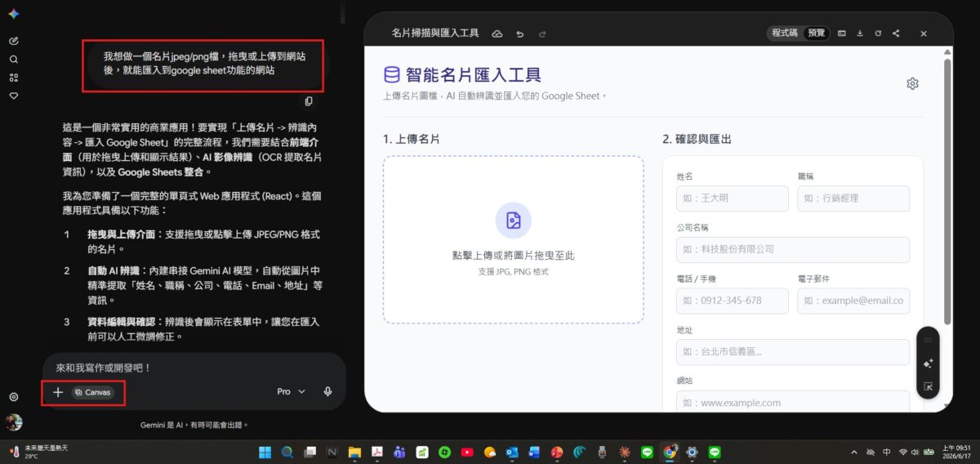Activate the microphone voice input

[327, 391]
